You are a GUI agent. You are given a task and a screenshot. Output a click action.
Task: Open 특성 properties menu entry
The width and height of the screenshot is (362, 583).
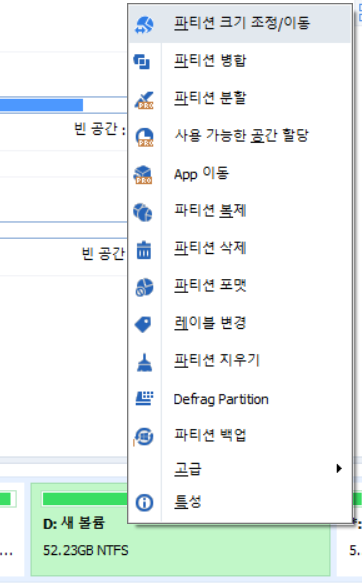tap(240, 502)
